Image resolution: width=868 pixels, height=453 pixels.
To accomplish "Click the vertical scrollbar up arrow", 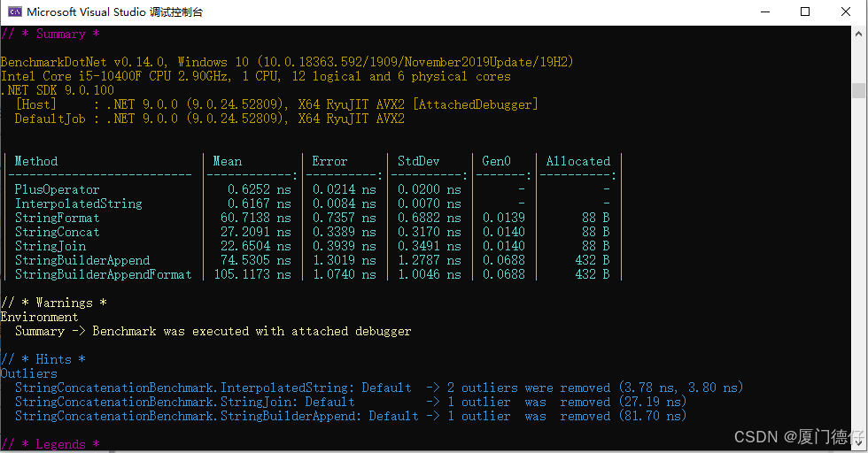I will [x=858, y=34].
